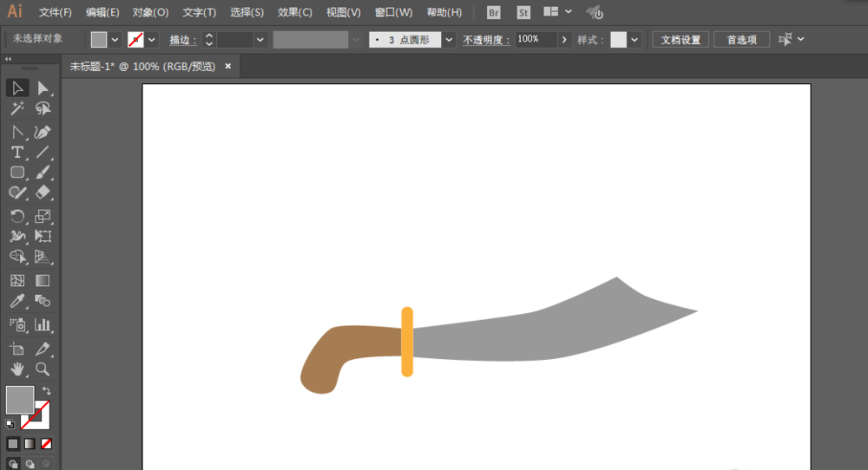
Task: Open the 样式 style dropdown arrow
Action: pyautogui.click(x=635, y=40)
